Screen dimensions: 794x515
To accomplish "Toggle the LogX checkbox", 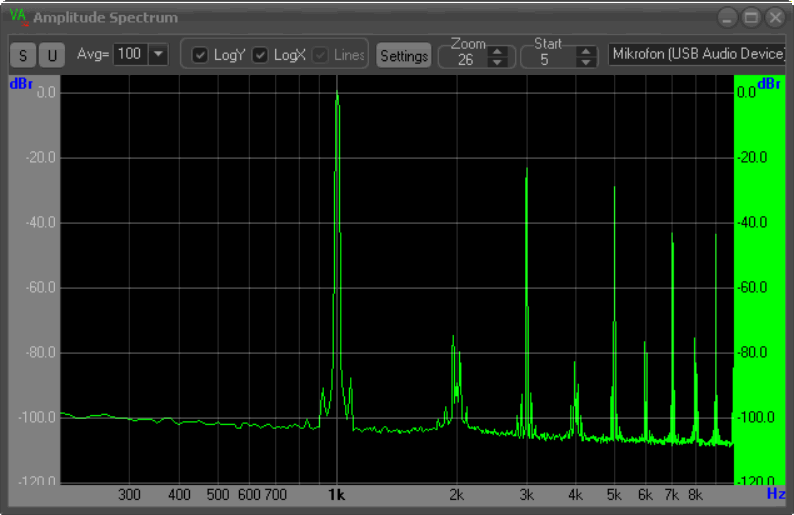I will coord(260,55).
